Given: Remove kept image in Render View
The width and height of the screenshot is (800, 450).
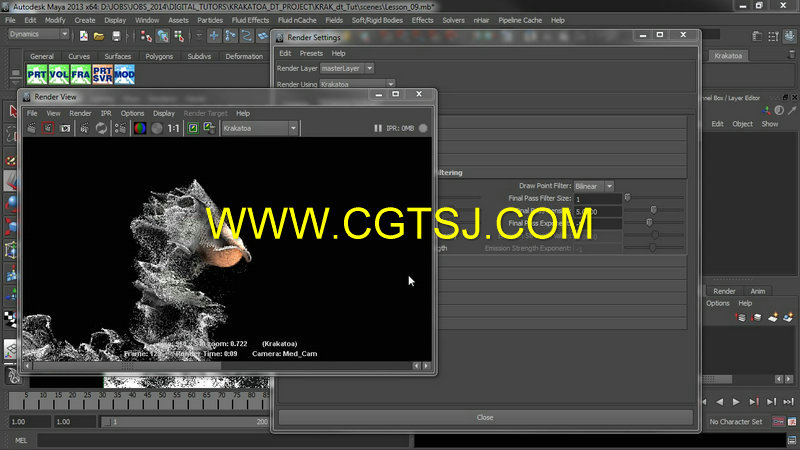Looking at the screenshot, I should 209,128.
